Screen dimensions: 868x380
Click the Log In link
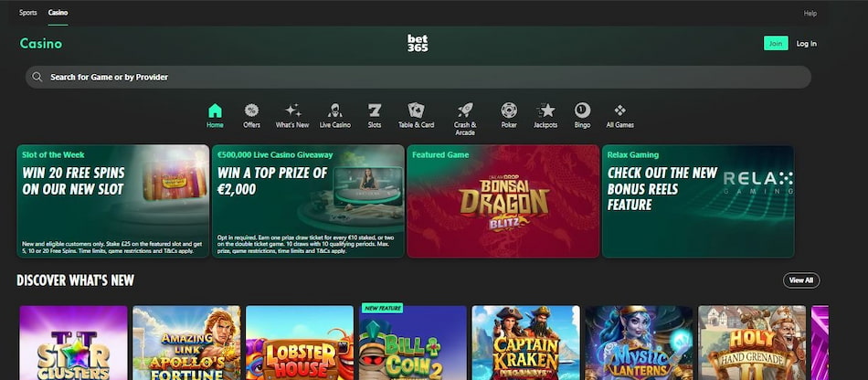pyautogui.click(x=806, y=44)
